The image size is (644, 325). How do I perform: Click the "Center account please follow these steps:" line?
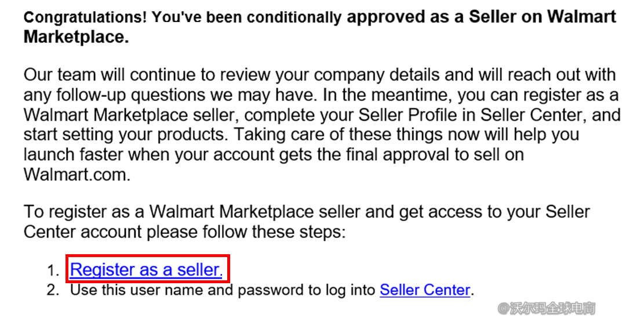pos(184,232)
